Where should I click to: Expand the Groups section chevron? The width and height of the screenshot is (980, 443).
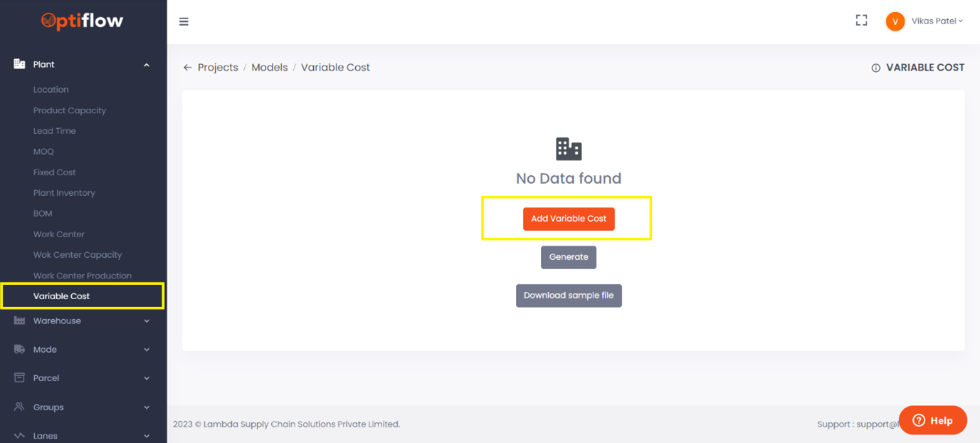pyautogui.click(x=147, y=407)
